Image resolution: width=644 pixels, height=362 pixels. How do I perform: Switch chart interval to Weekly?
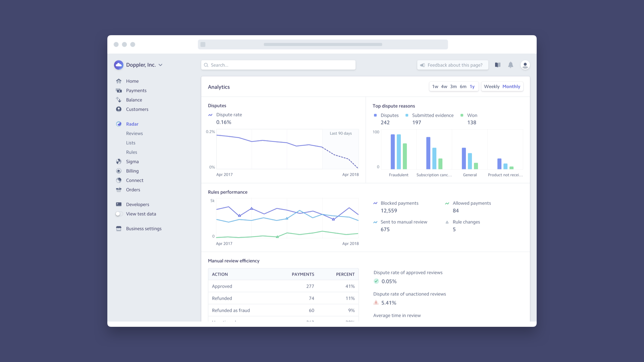[x=492, y=86]
